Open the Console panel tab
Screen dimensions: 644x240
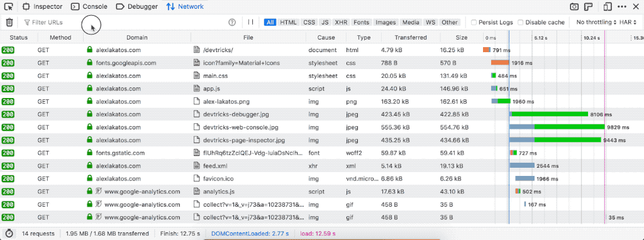(89, 6)
